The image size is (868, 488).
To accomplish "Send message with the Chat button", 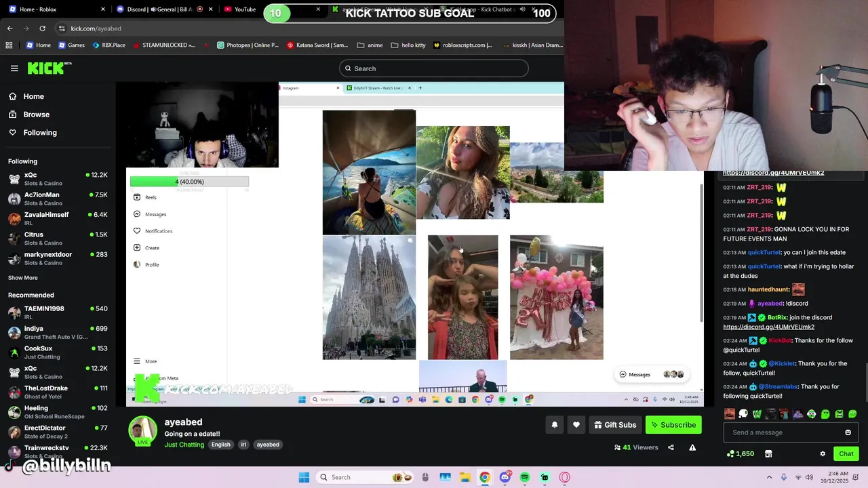I will [x=846, y=454].
